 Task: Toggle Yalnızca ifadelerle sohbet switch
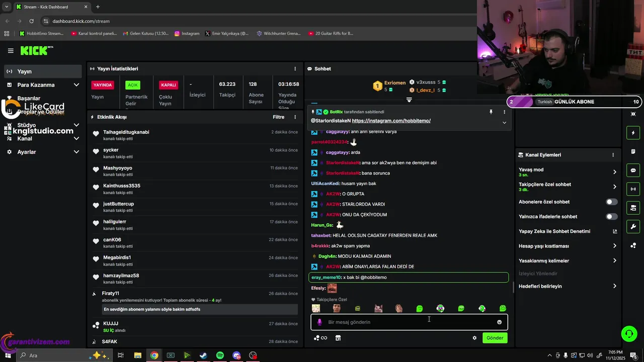612,217
